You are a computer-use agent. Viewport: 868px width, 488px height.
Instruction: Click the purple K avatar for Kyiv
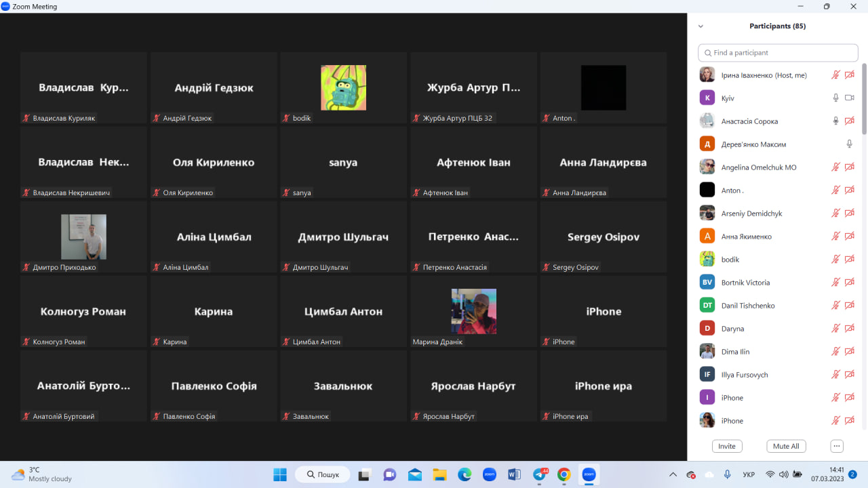707,98
